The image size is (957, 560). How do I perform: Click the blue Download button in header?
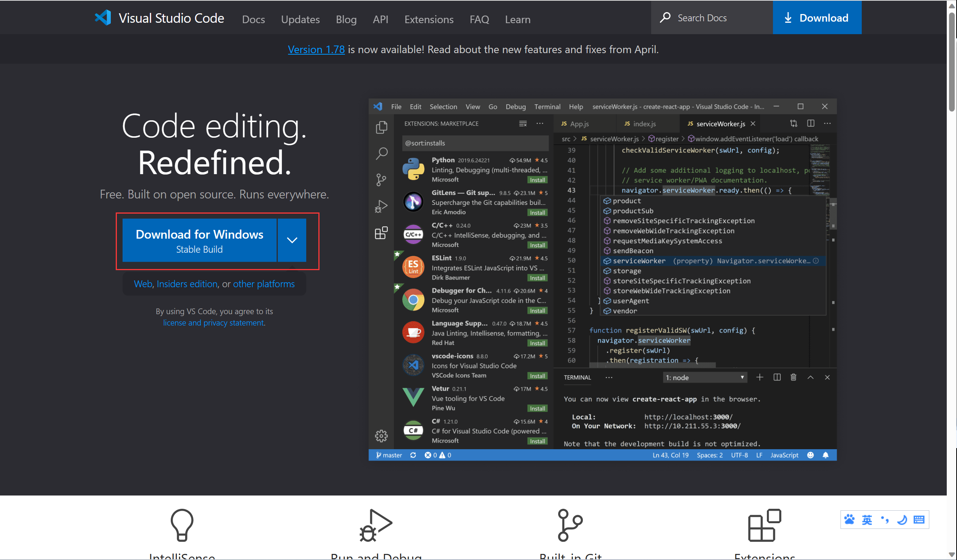(817, 17)
